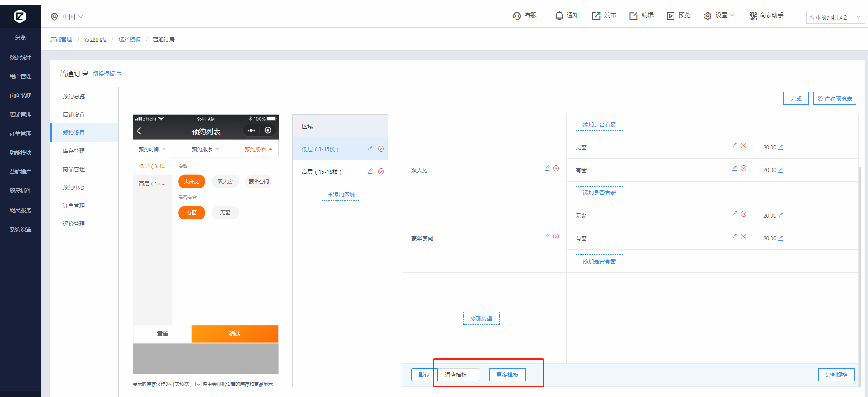The image size is (868, 397).
Task: Delete 无窗 option under 豪华套间
Action: pyautogui.click(x=744, y=214)
